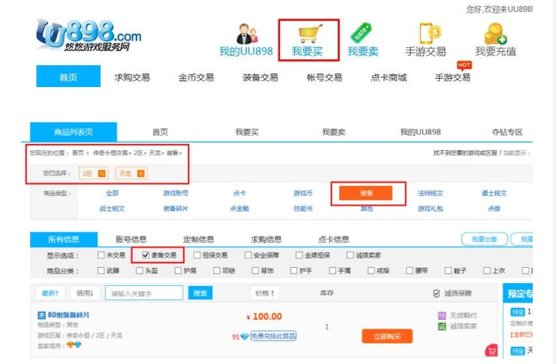Select 全部 product type
The width and height of the screenshot is (556, 364).
[x=112, y=193]
